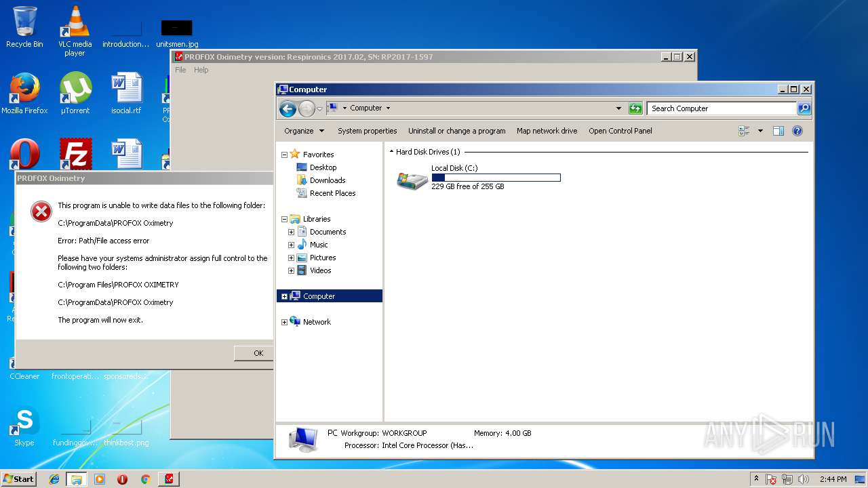Refresh the Computer window address bar

click(x=635, y=108)
